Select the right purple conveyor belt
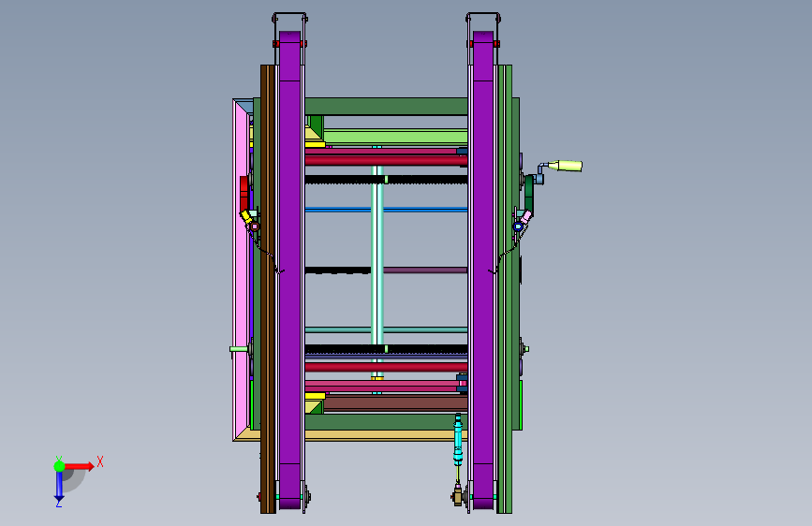This screenshot has height=526, width=812. tap(483, 270)
